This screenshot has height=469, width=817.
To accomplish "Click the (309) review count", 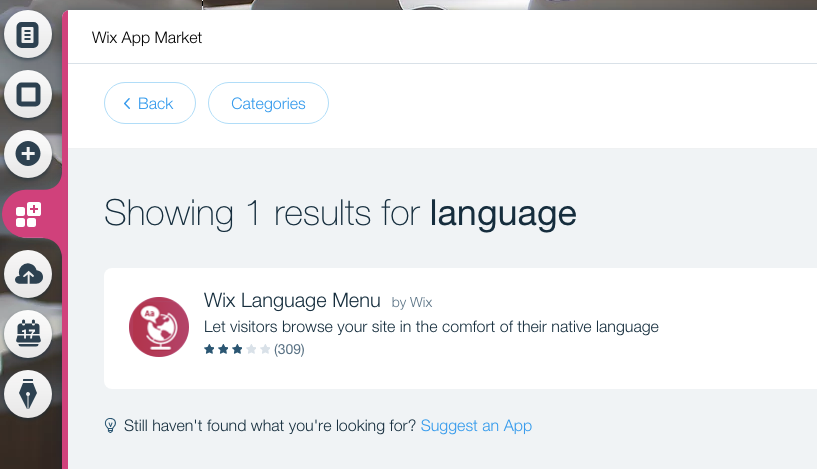I will point(289,350).
